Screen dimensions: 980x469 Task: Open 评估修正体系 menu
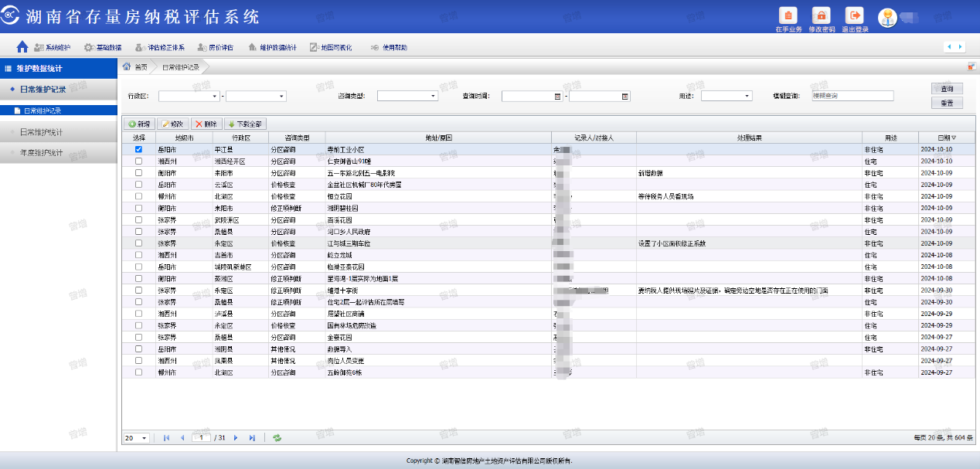pyautogui.click(x=160, y=47)
